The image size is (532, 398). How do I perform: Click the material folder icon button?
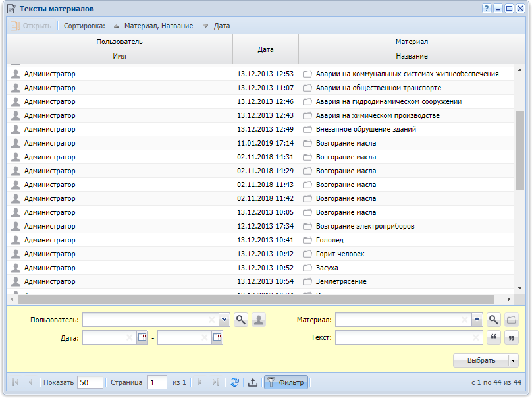512,320
